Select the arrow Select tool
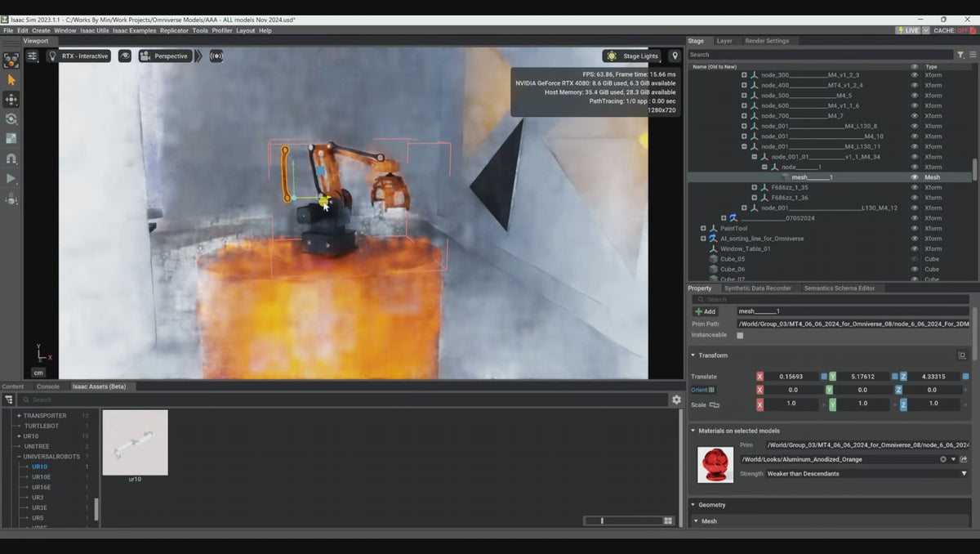This screenshot has height=554, width=980. (x=11, y=79)
